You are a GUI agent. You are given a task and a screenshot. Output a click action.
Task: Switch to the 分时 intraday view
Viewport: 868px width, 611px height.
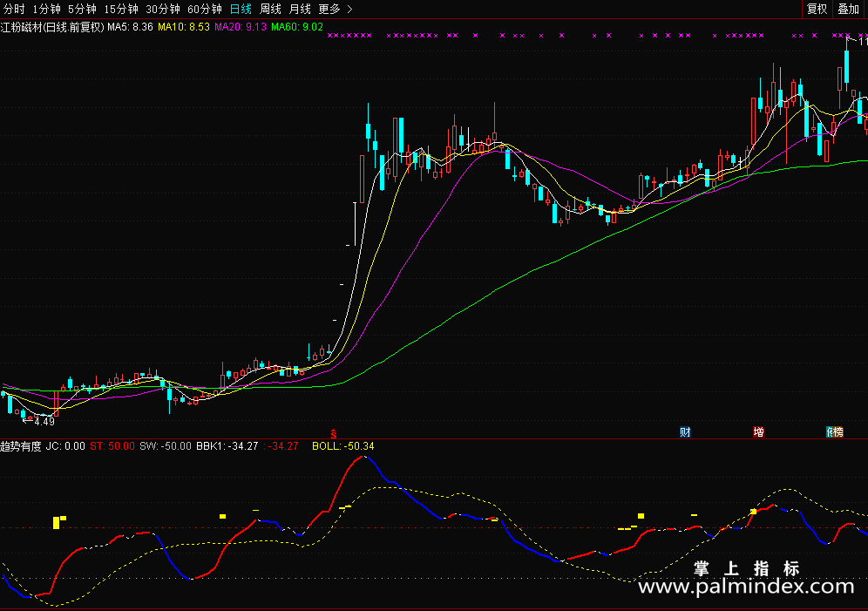(x=14, y=9)
